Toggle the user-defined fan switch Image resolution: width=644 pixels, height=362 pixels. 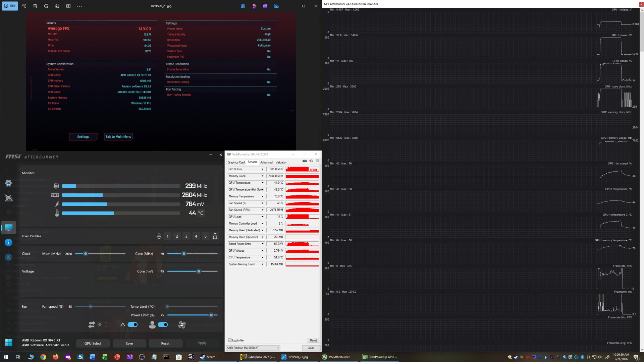click(163, 324)
